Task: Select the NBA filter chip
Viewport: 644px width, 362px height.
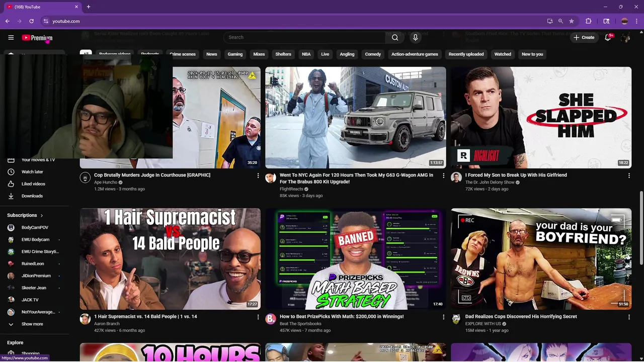Action: (x=306, y=54)
